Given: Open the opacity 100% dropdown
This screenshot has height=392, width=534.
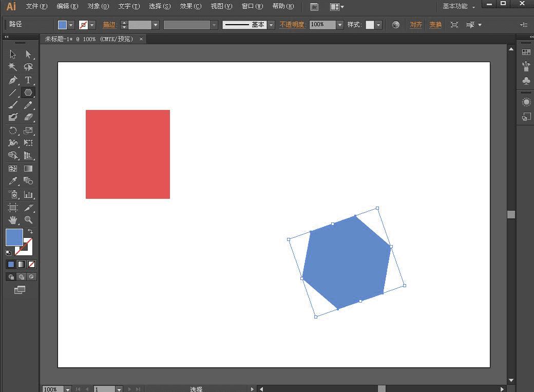Looking at the screenshot, I should point(340,25).
